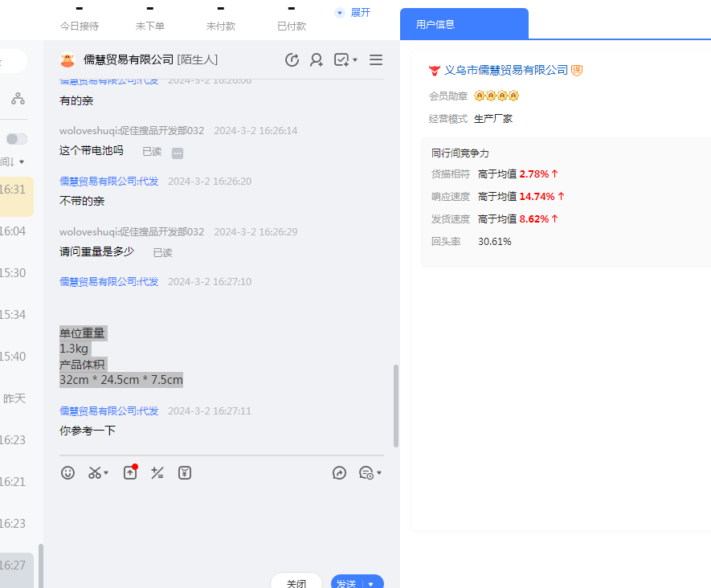Open the calculator plus-slash-equals icon

157,473
